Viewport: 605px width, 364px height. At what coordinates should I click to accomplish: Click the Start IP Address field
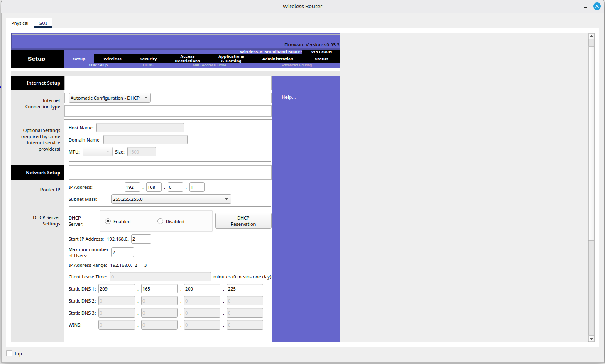pos(141,239)
